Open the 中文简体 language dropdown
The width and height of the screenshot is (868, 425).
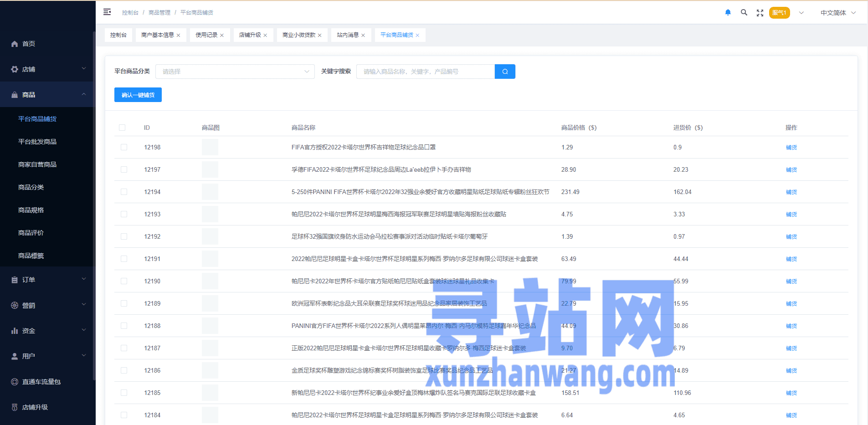point(837,13)
